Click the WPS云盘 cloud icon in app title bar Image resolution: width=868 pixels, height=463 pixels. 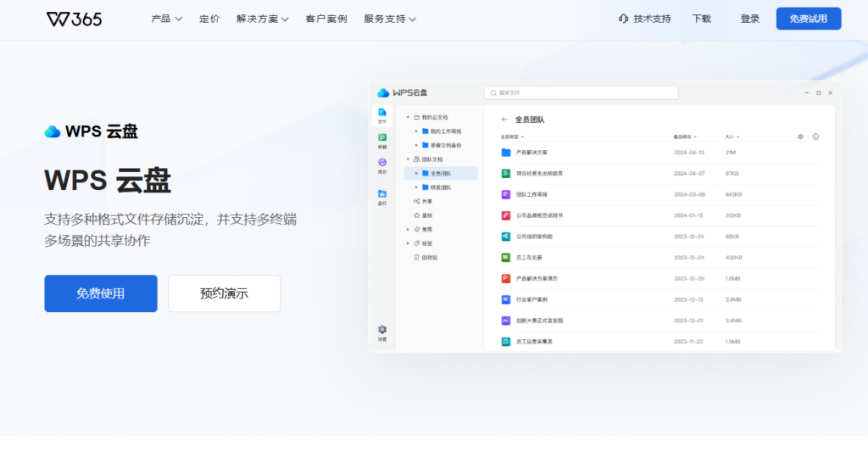(x=383, y=92)
